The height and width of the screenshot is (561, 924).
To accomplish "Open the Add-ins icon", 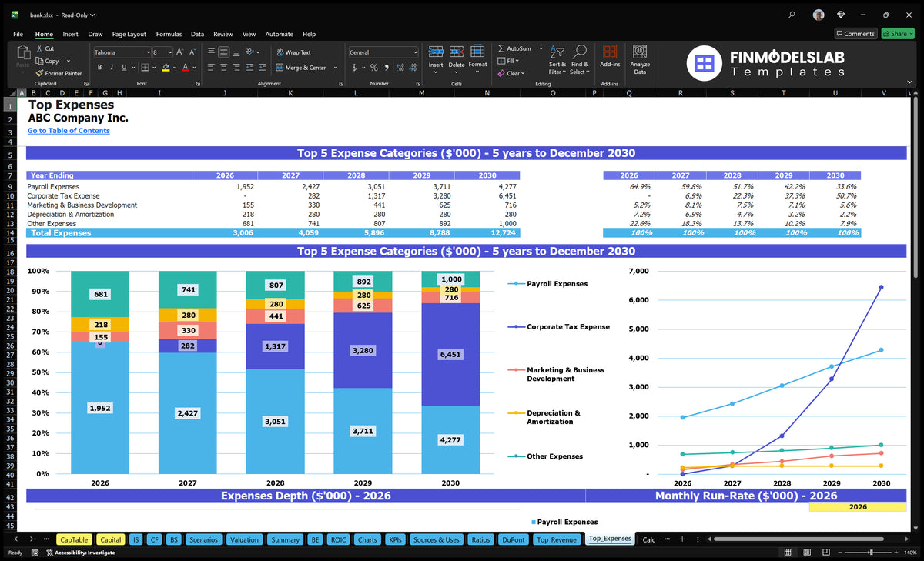I will (610, 52).
